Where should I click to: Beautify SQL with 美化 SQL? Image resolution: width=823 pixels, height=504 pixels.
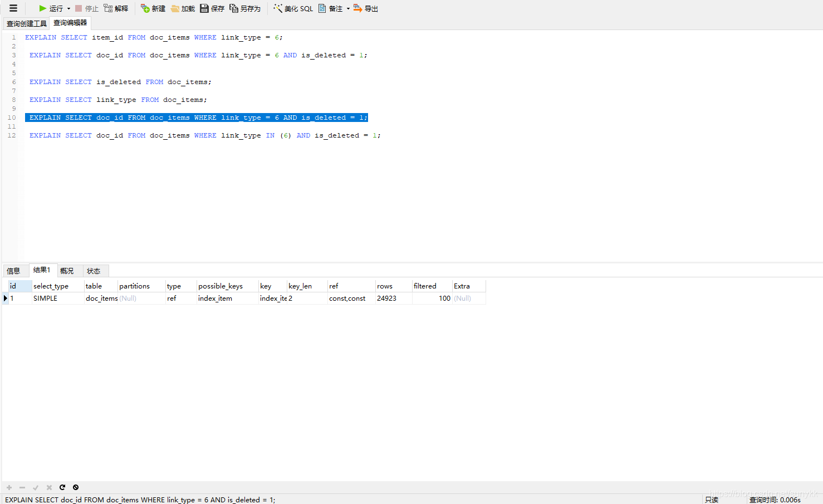(x=293, y=8)
